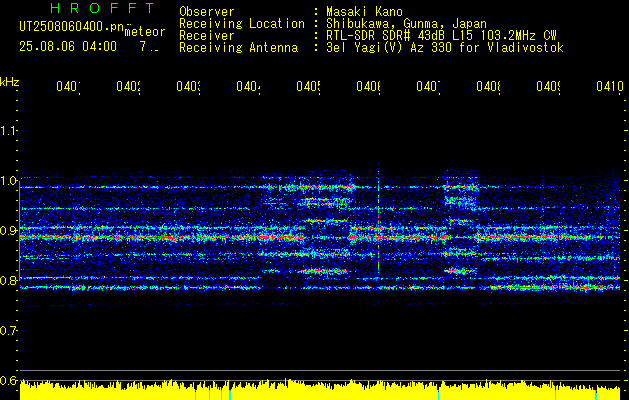Click the kHz axis unit label
This screenshot has height=400, width=629.
(10, 81)
